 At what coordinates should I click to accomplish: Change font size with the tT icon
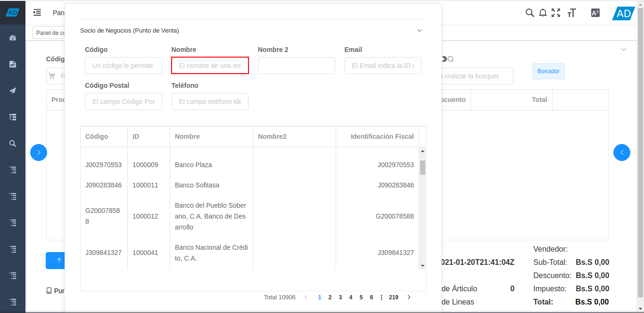[572, 13]
